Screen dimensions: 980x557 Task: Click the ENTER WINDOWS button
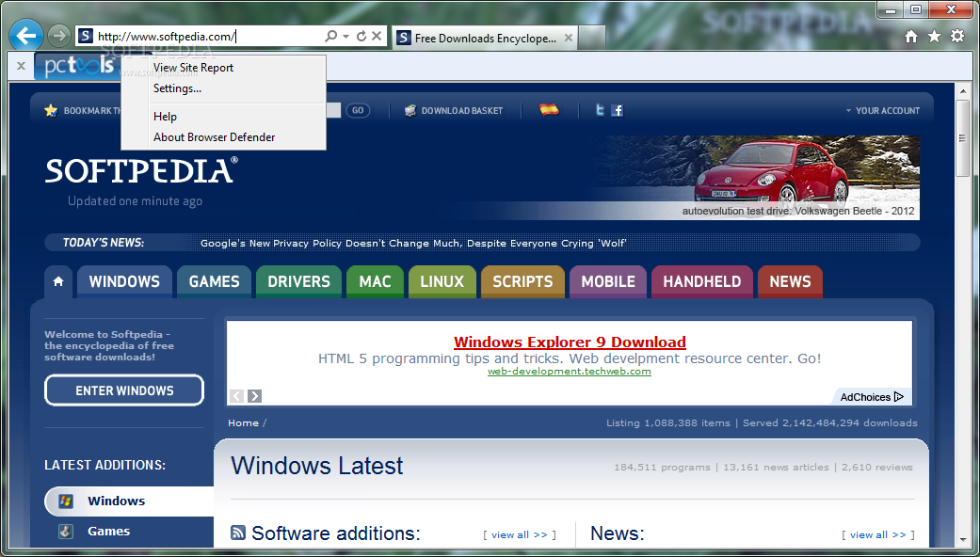(124, 390)
